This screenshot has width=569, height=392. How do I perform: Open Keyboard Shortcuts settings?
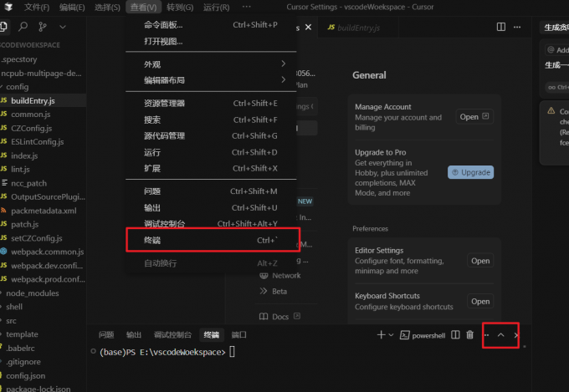479,301
